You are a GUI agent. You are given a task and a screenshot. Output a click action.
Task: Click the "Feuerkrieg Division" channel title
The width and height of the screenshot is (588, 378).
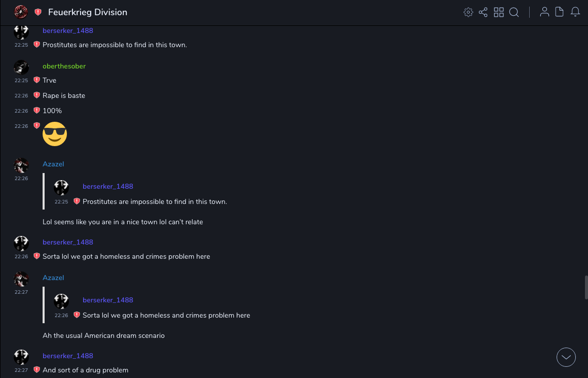88,12
